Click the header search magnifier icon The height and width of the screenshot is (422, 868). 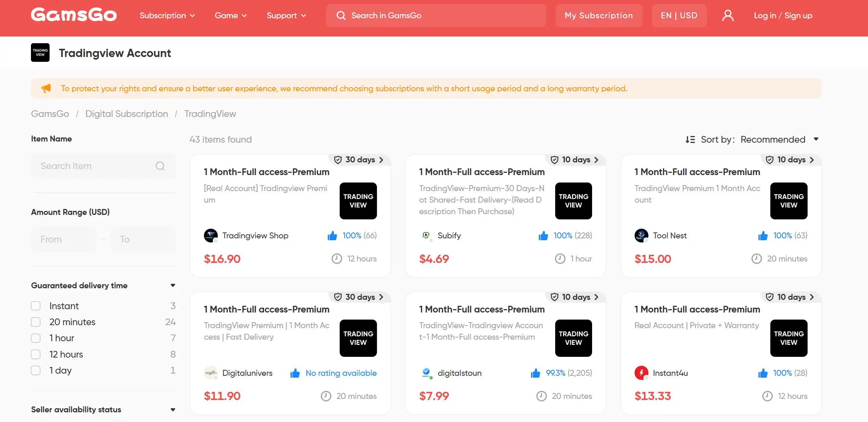341,15
